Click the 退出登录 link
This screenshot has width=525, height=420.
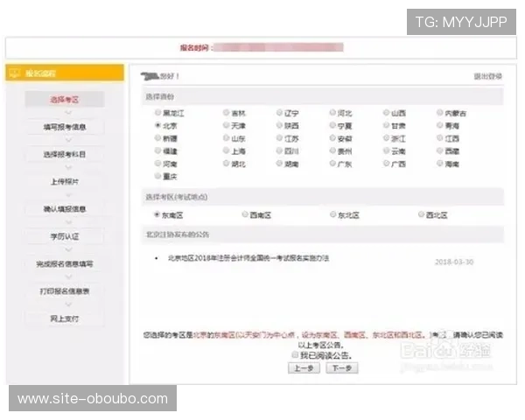(488, 76)
